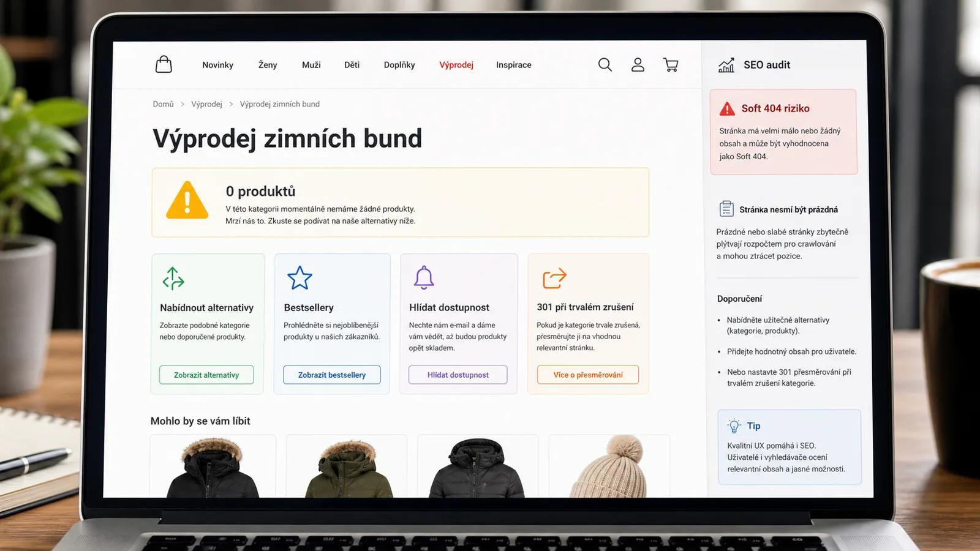Open the shopping cart icon

(x=671, y=65)
